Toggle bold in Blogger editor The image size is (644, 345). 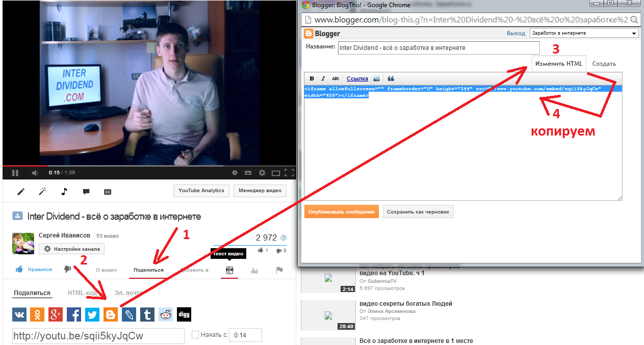312,78
